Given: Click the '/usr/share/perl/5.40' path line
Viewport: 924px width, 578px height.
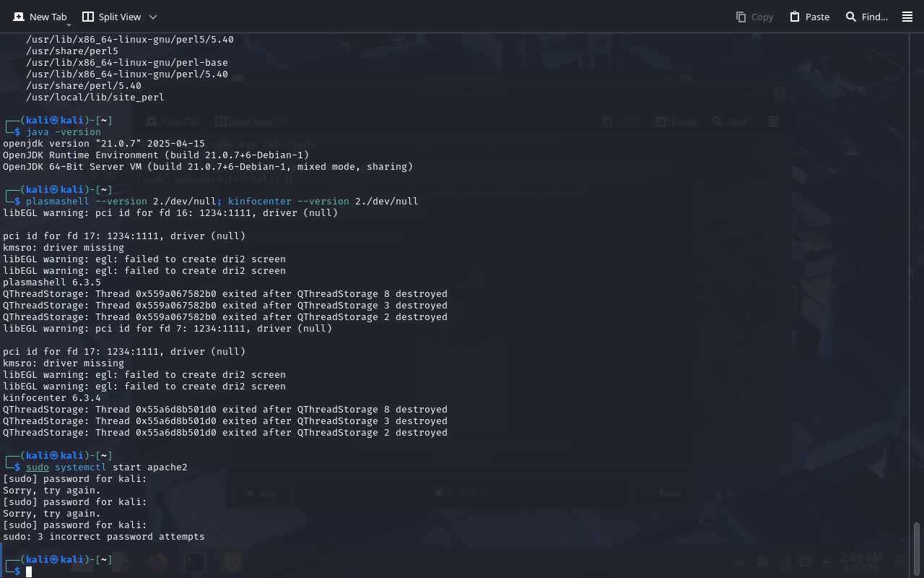Looking at the screenshot, I should point(84,86).
